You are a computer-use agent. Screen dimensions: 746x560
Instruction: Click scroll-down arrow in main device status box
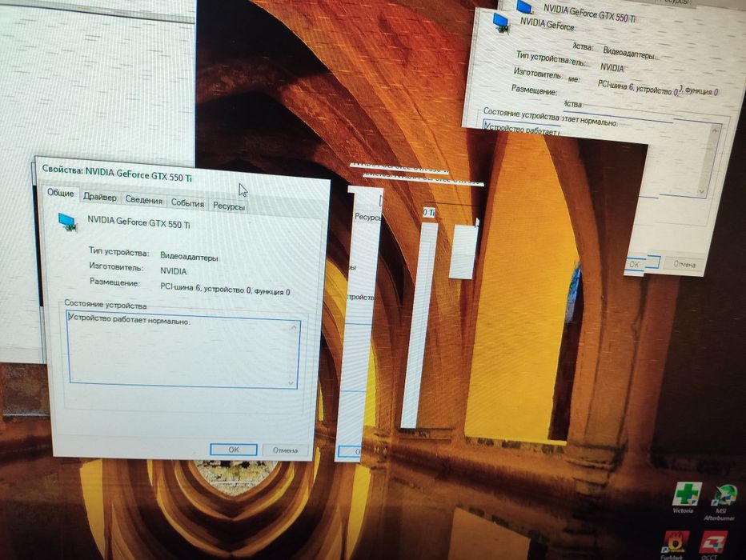[291, 382]
